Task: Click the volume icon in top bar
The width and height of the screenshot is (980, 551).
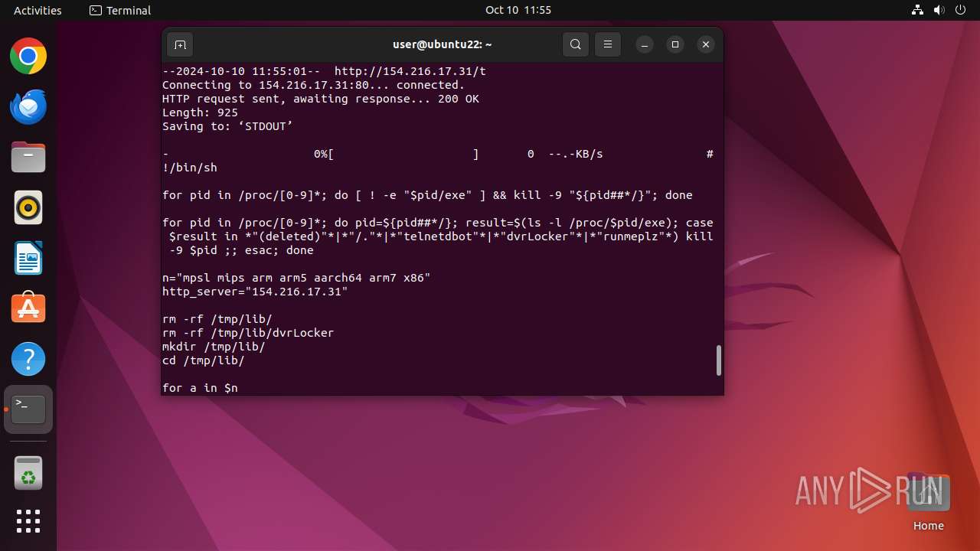Action: (939, 10)
